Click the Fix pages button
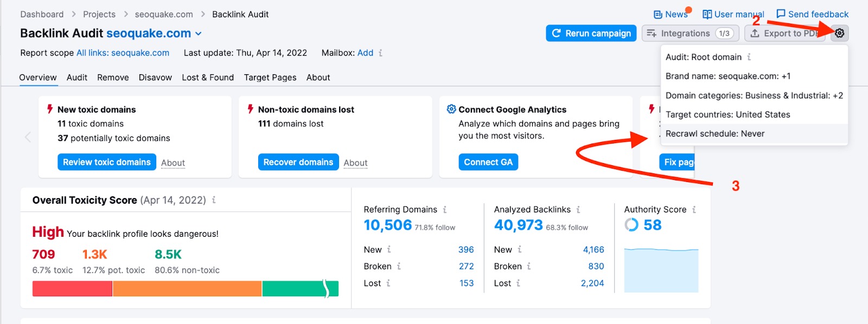The height and width of the screenshot is (324, 868). (x=677, y=162)
